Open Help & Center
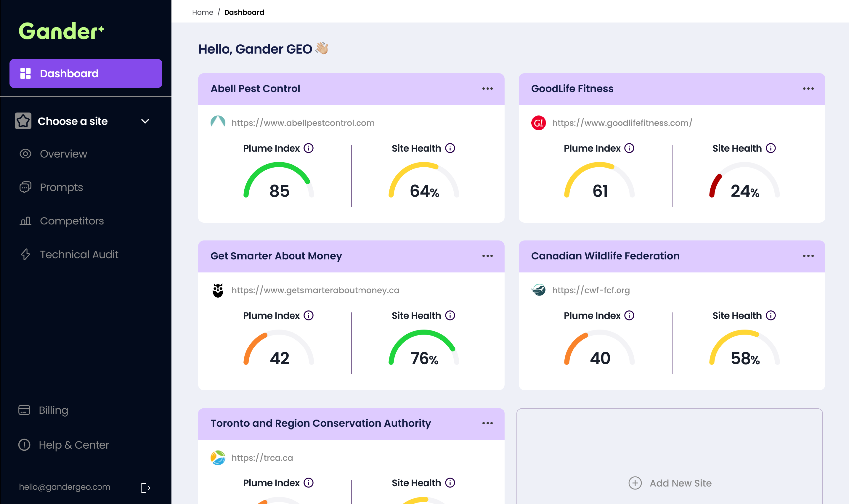The width and height of the screenshot is (849, 504). tap(63, 445)
